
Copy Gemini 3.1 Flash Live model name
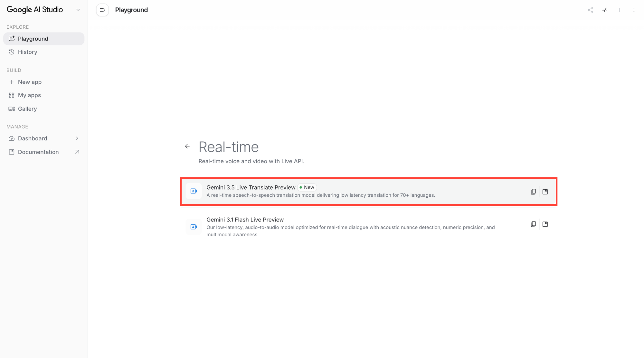click(x=533, y=224)
